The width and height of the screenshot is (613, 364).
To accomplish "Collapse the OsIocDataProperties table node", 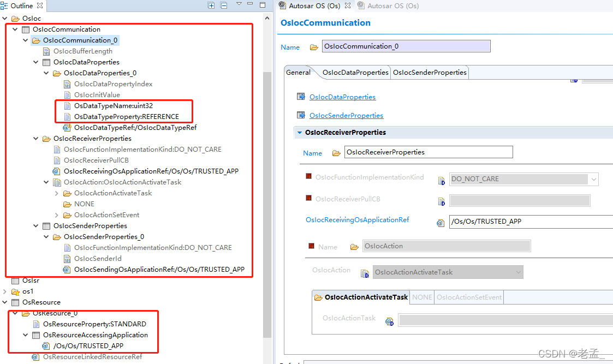I will 36,62.
